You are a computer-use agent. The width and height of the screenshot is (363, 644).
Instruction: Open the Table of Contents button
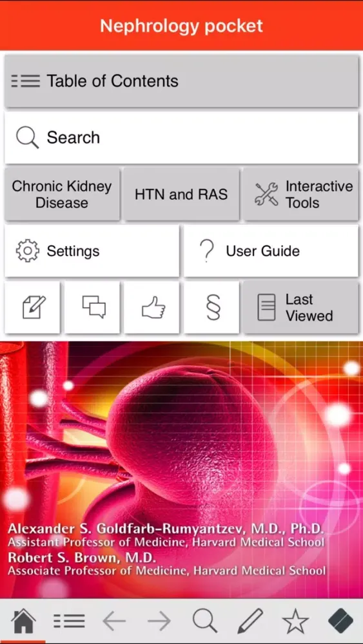coord(181,81)
